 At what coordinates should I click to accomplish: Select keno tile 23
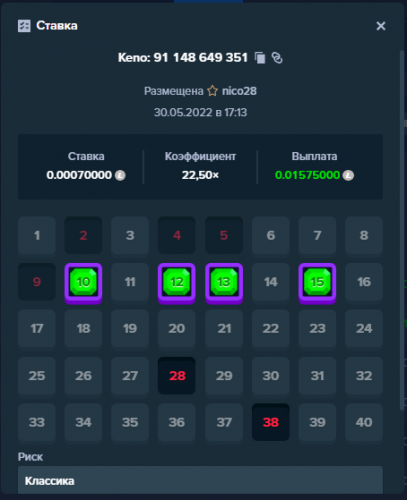[317, 329]
